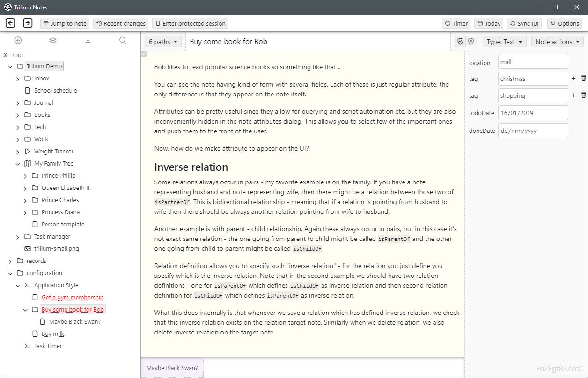Select the Work note
Image resolution: width=588 pixels, height=378 pixels.
pyautogui.click(x=41, y=139)
